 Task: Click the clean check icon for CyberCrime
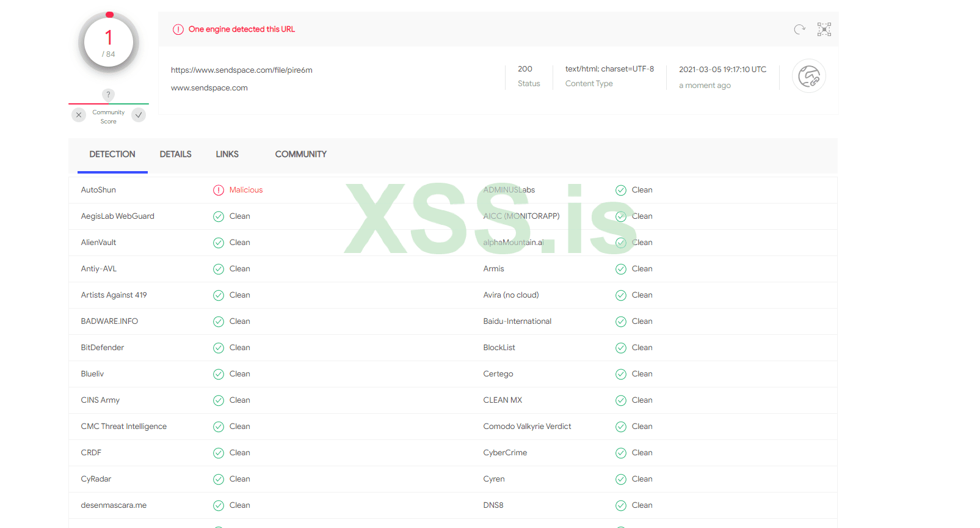(x=621, y=453)
